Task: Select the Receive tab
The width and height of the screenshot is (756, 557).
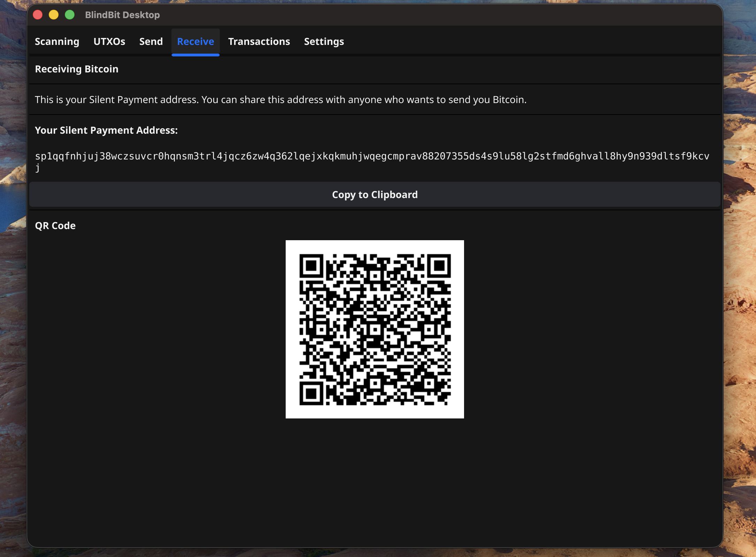Action: click(x=195, y=41)
